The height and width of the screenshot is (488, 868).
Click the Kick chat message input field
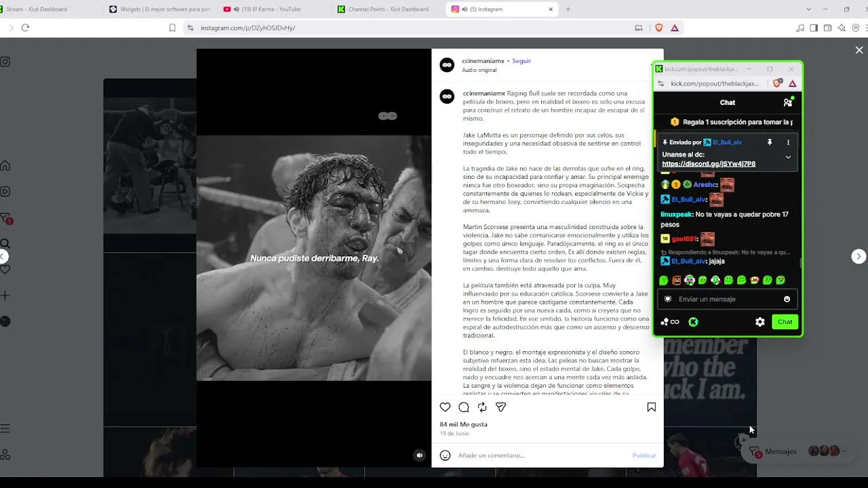[x=727, y=299]
